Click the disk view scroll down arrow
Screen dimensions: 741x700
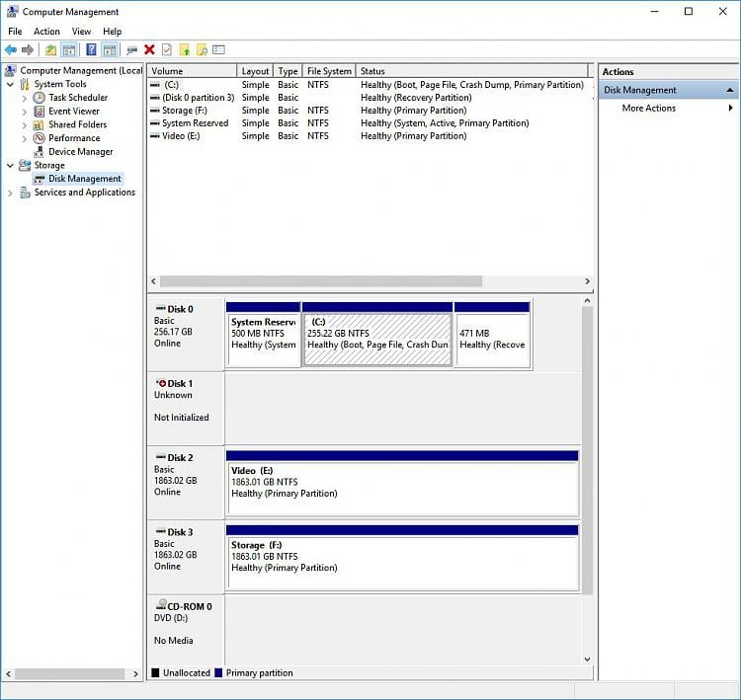(x=587, y=659)
